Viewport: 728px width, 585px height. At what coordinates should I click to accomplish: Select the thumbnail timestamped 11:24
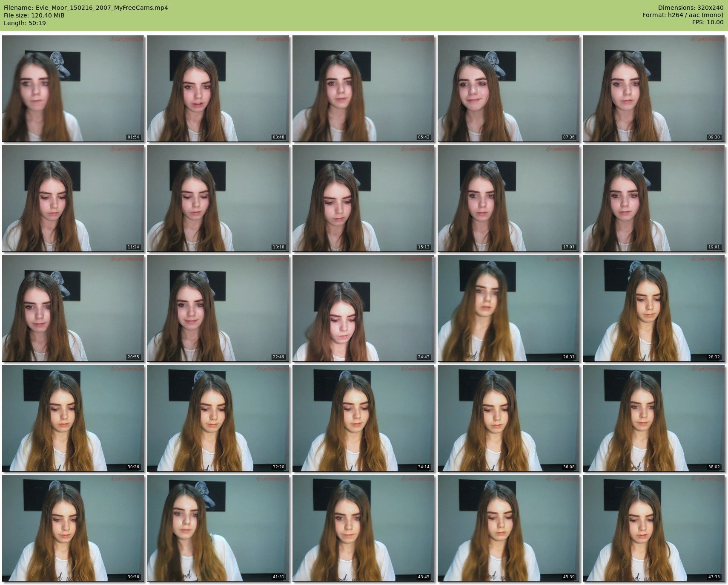73,199
